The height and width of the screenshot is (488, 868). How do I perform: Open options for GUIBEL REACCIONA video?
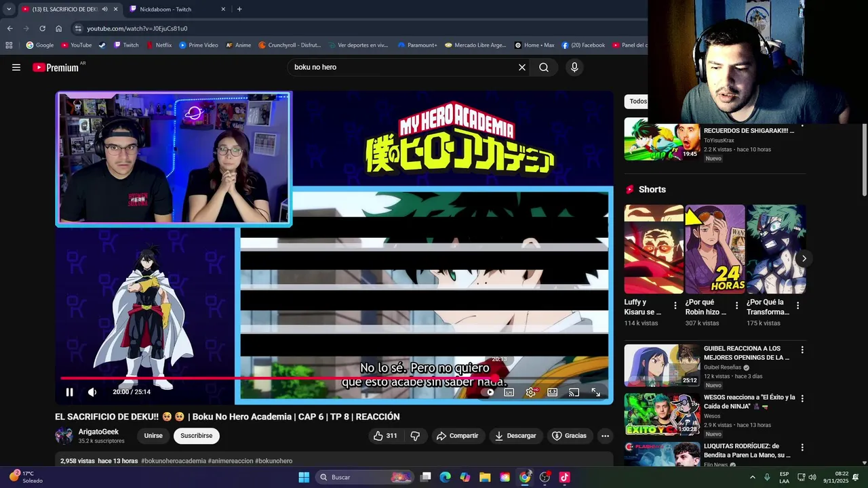click(802, 350)
